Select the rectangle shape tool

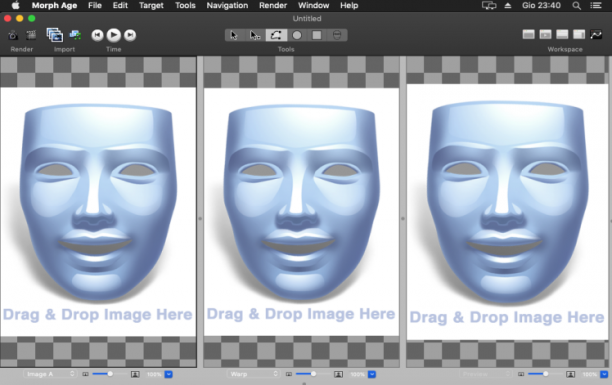tap(317, 35)
